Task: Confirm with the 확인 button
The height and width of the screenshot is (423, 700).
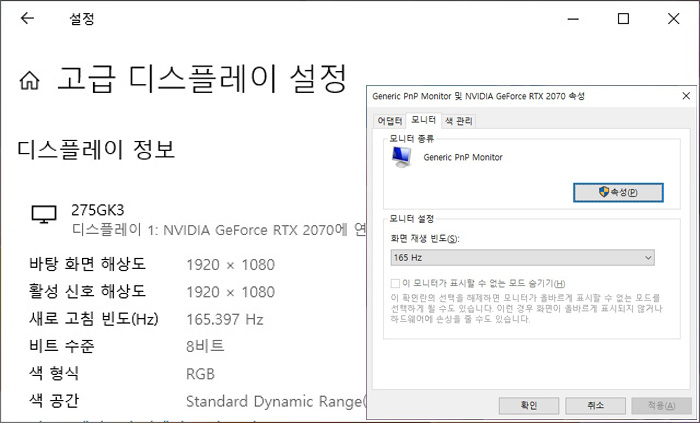Action: (x=528, y=405)
